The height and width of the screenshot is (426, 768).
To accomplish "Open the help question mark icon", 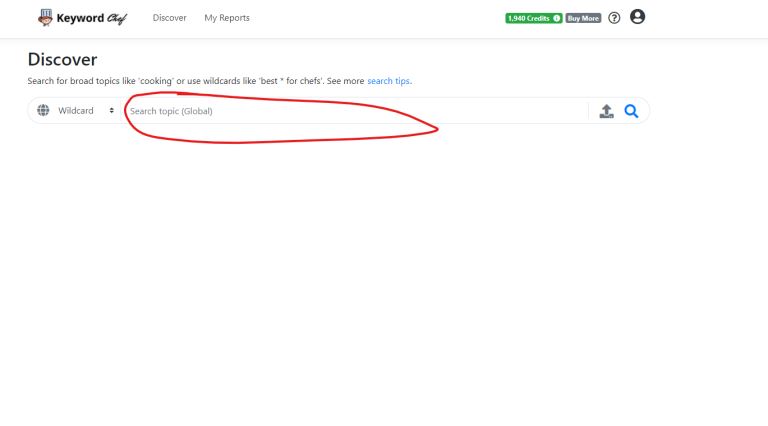I will coord(614,18).
